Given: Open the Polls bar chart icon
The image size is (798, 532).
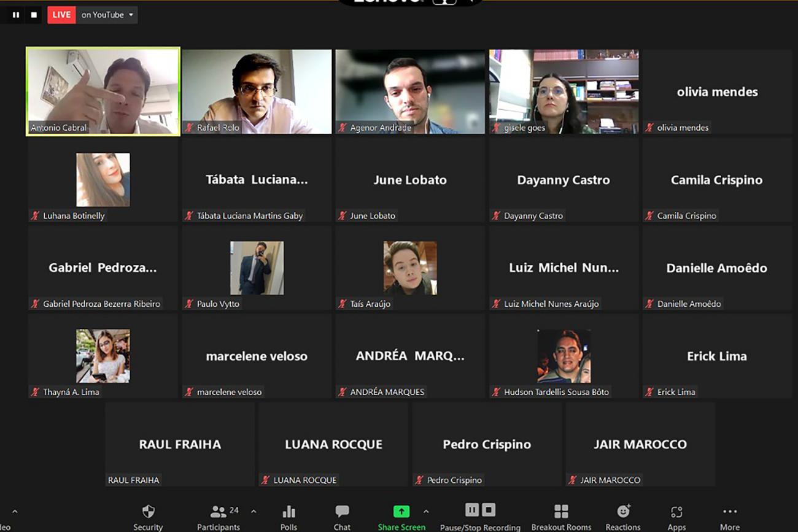Looking at the screenshot, I should 289,511.
